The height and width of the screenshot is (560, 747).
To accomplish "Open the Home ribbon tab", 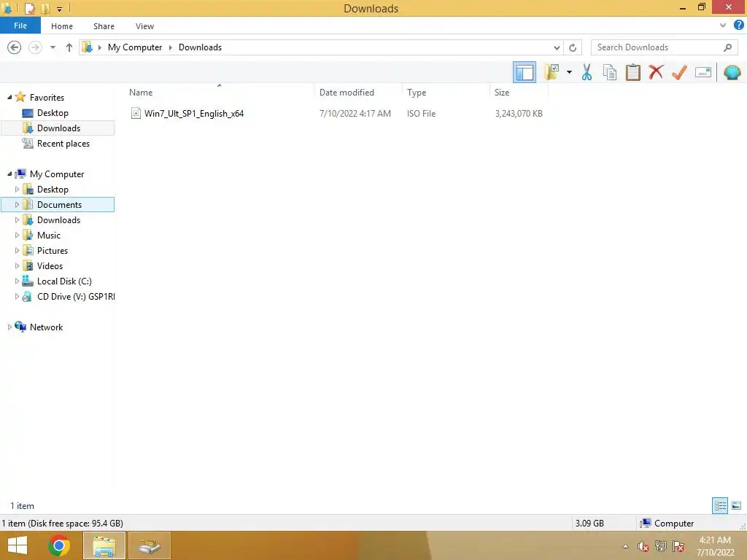I will point(62,26).
